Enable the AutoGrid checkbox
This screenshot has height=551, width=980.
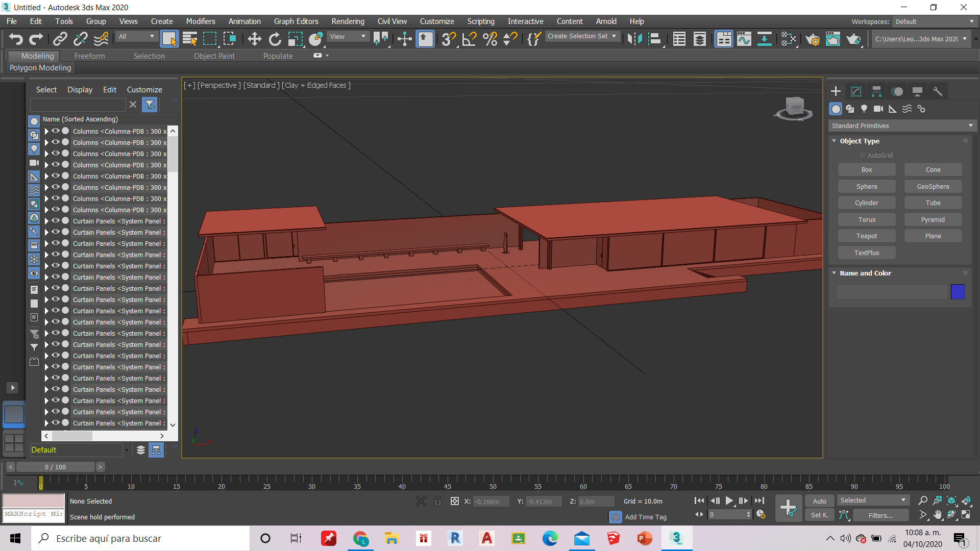[x=863, y=155]
